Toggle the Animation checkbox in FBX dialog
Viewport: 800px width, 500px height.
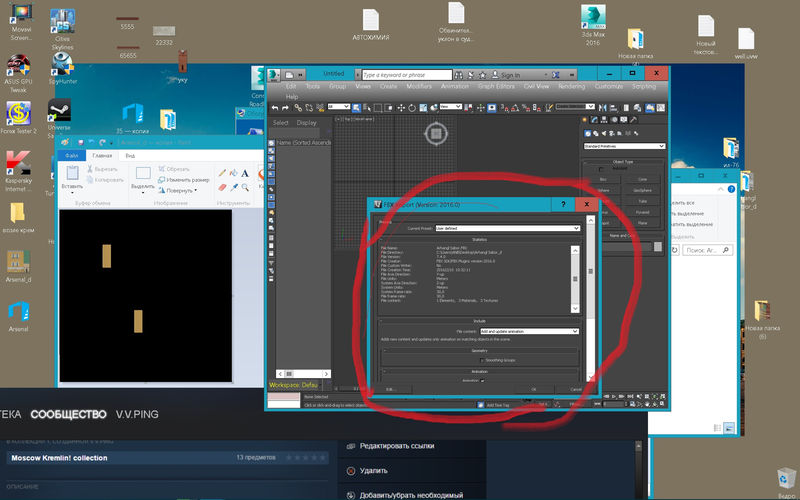click(x=483, y=380)
